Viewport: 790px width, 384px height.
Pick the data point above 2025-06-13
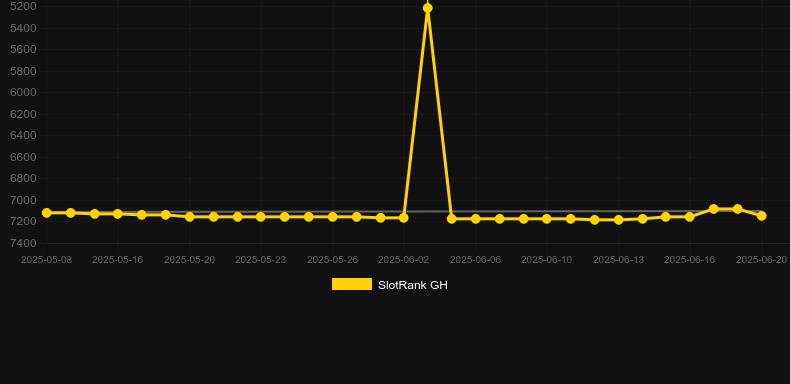pyautogui.click(x=619, y=220)
